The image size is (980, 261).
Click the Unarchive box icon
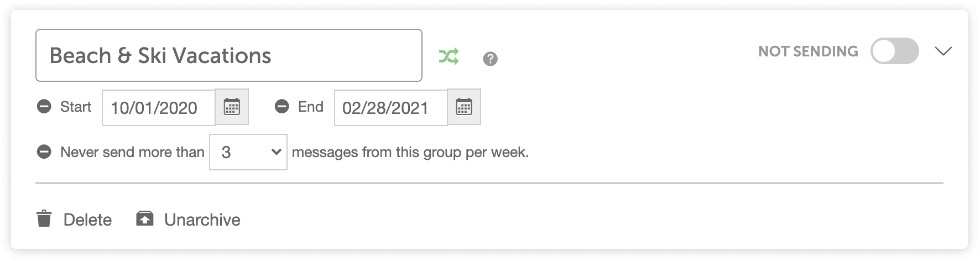[145, 218]
